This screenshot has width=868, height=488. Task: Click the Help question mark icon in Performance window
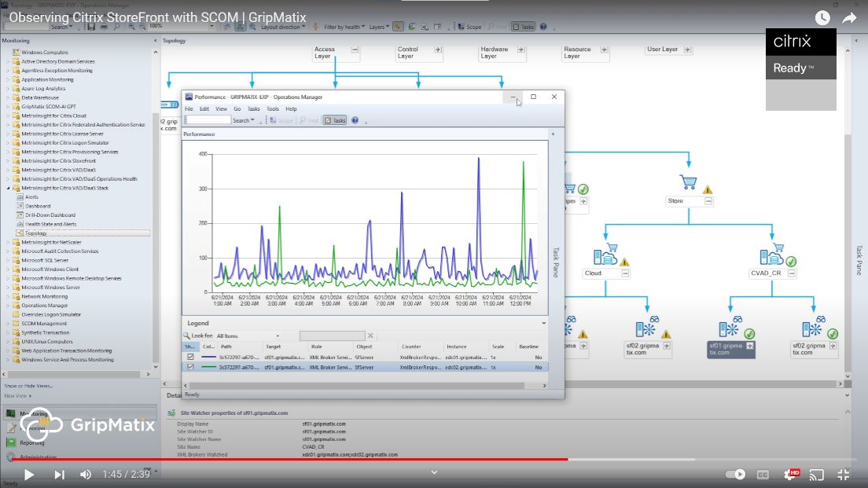(x=355, y=120)
